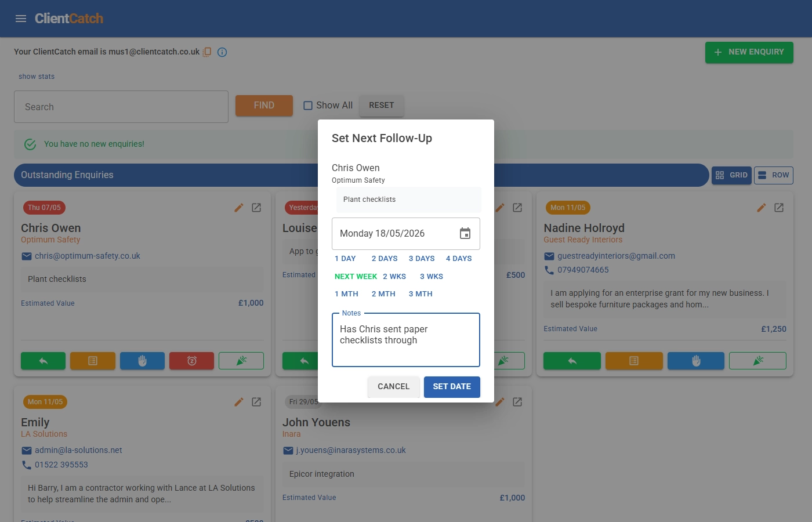Choose 4 DAYS follow-up shortcut
Viewport: 812px width, 522px height.
coord(459,259)
